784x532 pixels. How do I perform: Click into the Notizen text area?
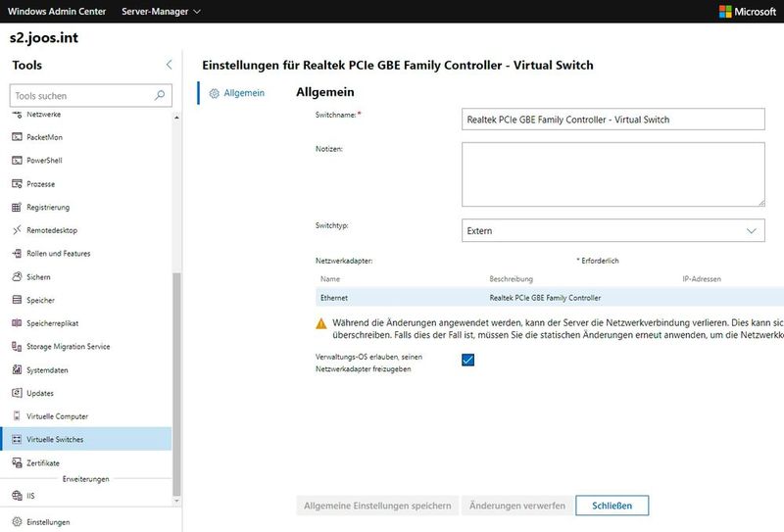coord(613,174)
